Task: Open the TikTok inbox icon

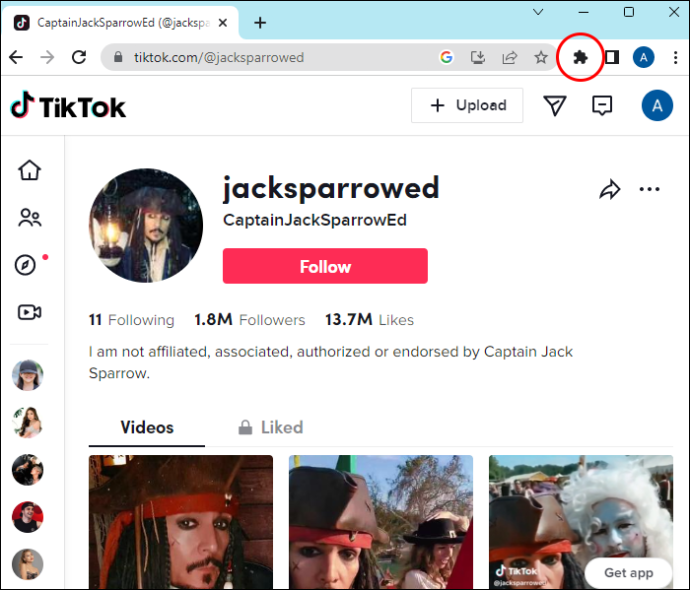Action: pyautogui.click(x=602, y=106)
